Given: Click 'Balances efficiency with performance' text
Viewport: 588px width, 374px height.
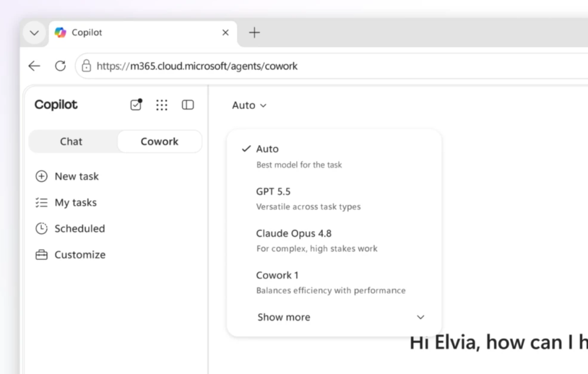Looking at the screenshot, I should (x=330, y=290).
